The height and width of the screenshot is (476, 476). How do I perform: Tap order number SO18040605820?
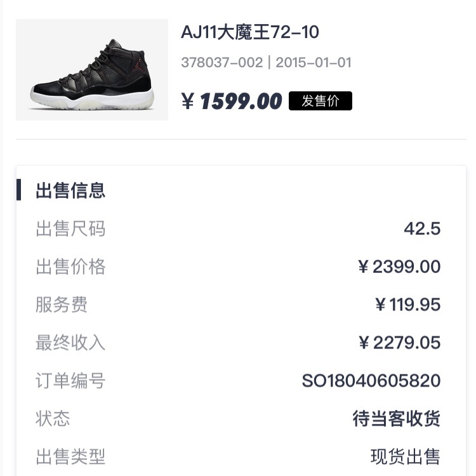(371, 381)
